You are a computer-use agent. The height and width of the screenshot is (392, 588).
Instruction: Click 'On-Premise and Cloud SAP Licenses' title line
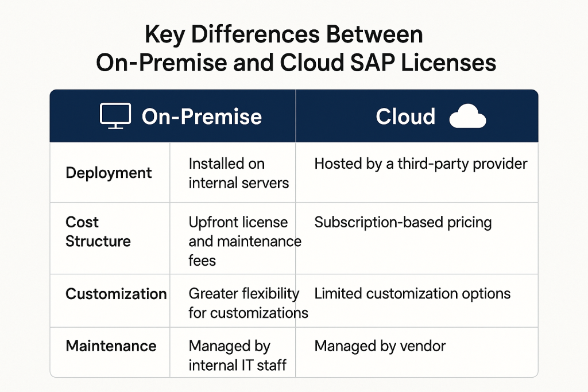click(x=296, y=62)
